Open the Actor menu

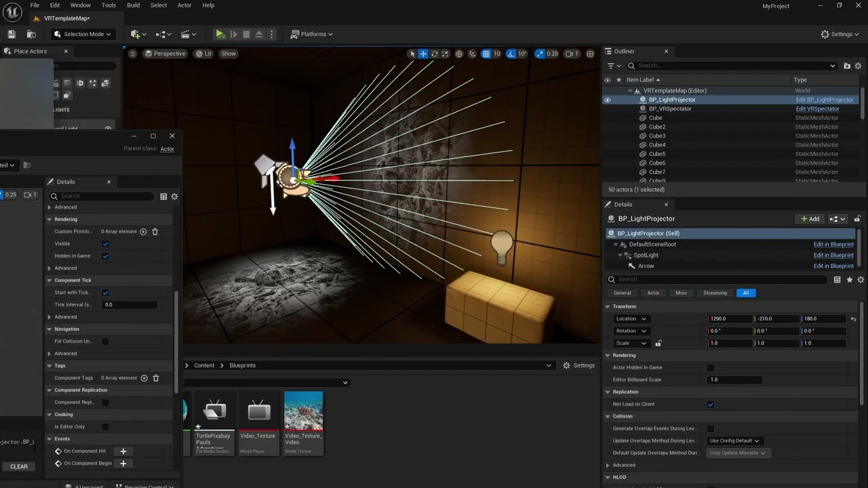[x=184, y=5]
